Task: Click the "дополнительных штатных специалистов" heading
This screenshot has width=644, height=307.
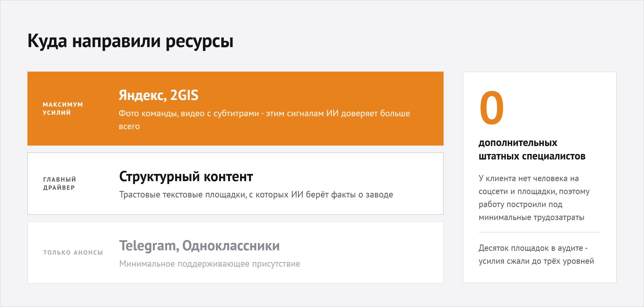Action: 532,149
